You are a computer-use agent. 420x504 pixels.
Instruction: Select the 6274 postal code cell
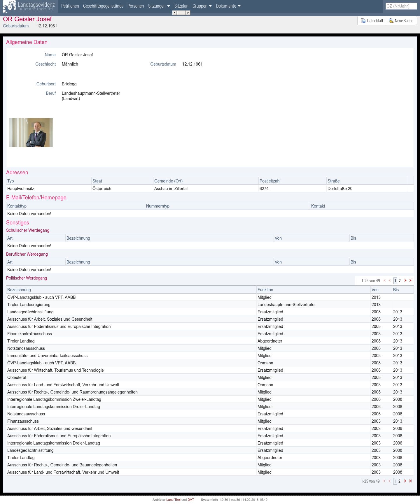click(292, 189)
